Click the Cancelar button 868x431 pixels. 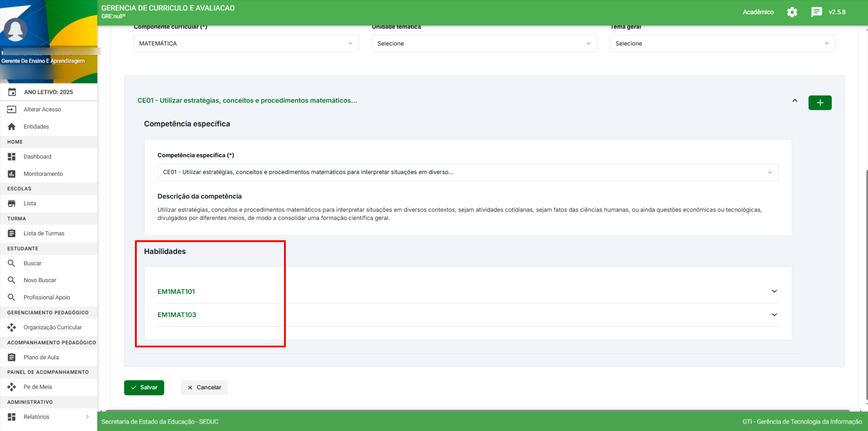(204, 387)
